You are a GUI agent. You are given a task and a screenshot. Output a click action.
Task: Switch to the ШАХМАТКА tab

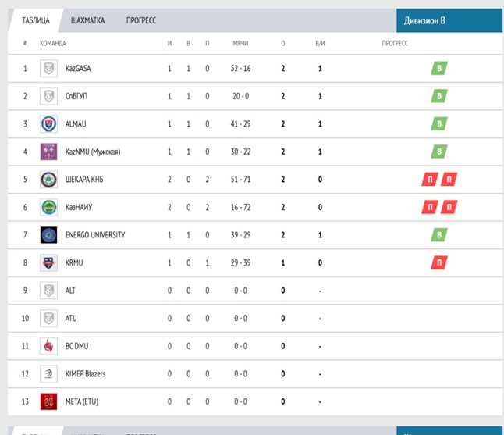click(x=87, y=20)
